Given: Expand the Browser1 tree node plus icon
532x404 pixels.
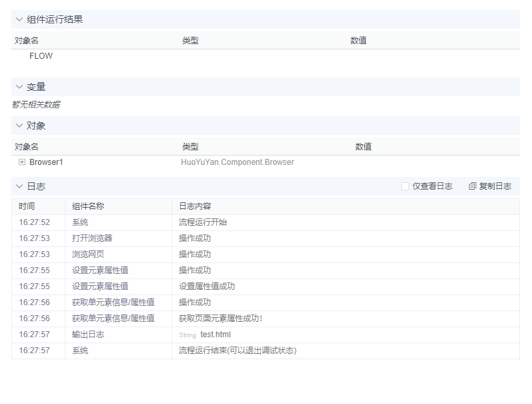Looking at the screenshot, I should [22, 162].
